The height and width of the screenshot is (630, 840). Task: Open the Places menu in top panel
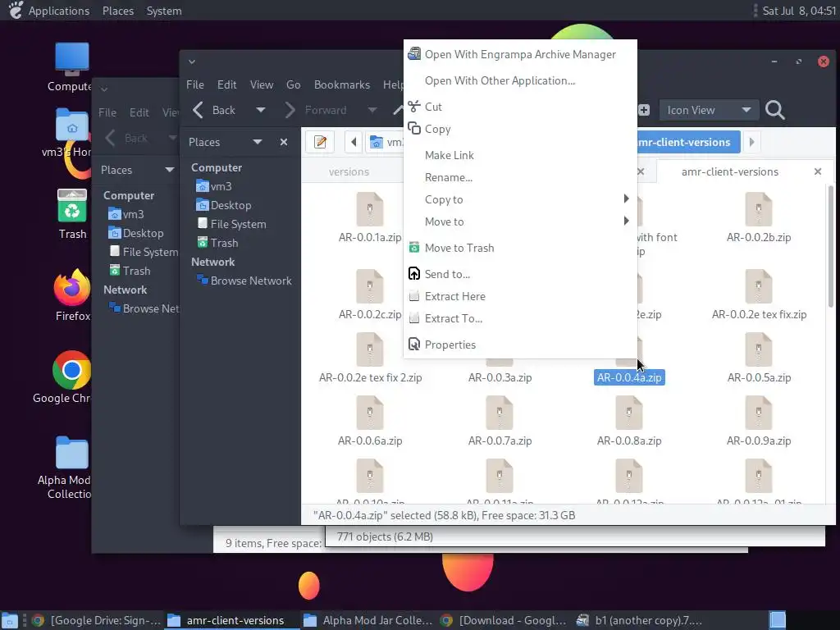click(x=118, y=11)
